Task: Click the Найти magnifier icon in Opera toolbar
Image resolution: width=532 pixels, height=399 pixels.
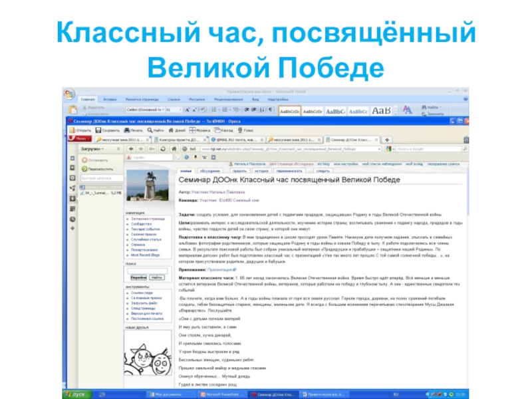Action: click(x=150, y=130)
